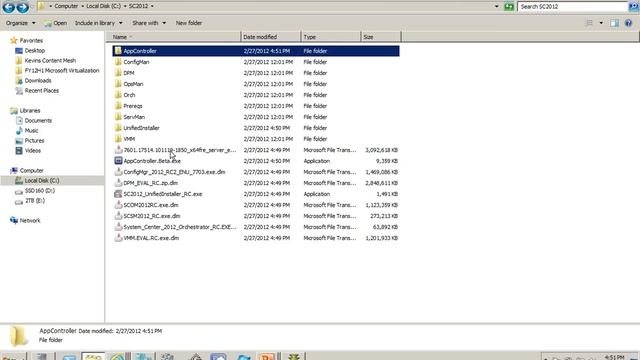Refresh the SC2012 folder view
640x360 pixels.
click(509, 7)
